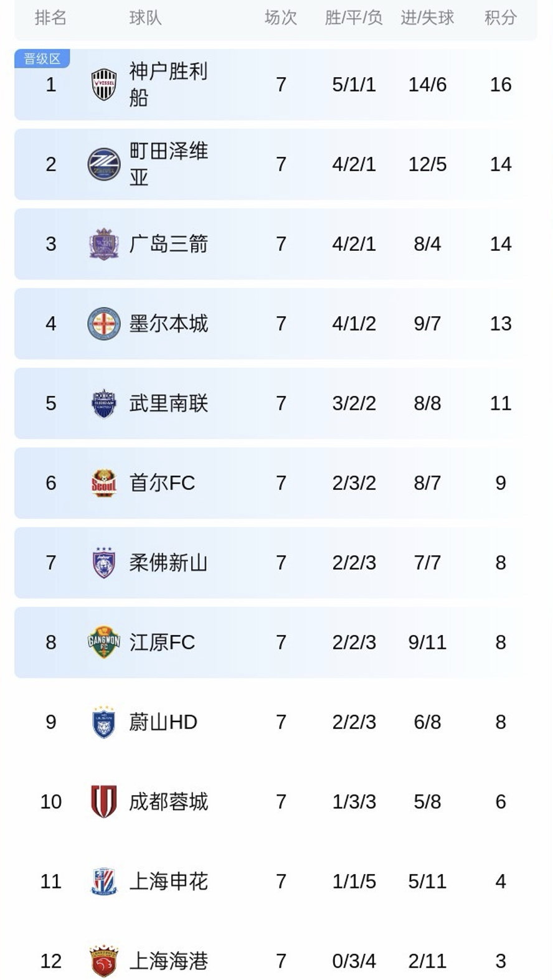Select the Sanfrecce Hiroshima purple crest
Image resolution: width=553 pixels, height=980 pixels.
tap(104, 244)
